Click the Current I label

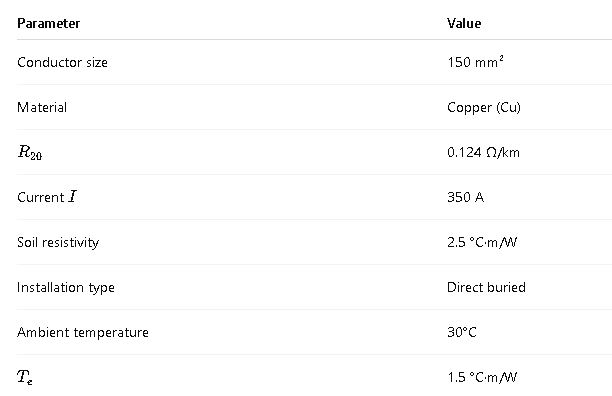point(47,197)
